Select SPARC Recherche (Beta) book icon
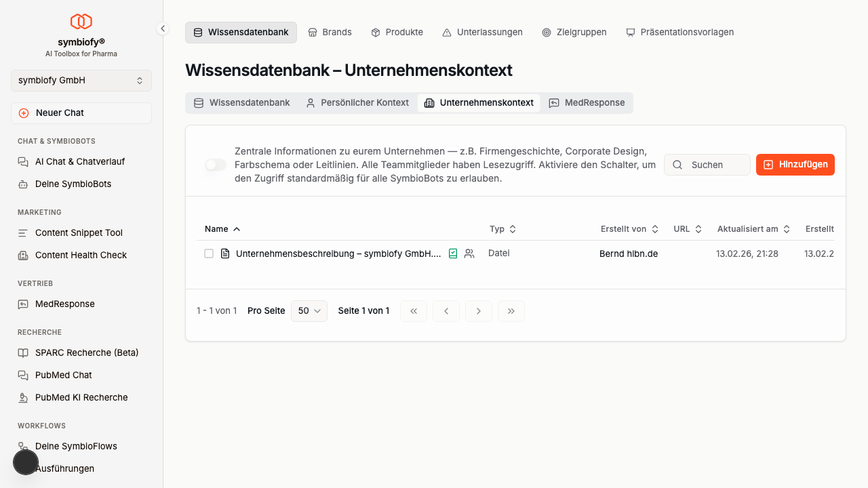868x488 pixels. tap(22, 352)
